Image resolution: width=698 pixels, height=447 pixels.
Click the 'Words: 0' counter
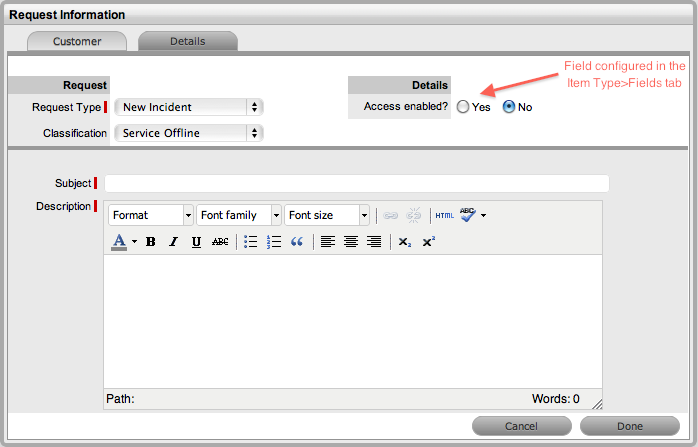tap(556, 399)
